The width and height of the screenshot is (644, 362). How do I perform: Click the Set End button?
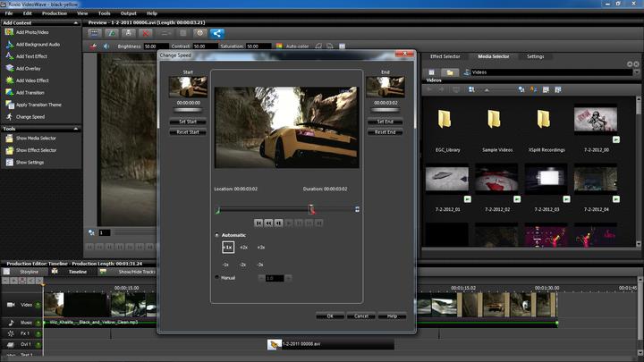(386, 122)
